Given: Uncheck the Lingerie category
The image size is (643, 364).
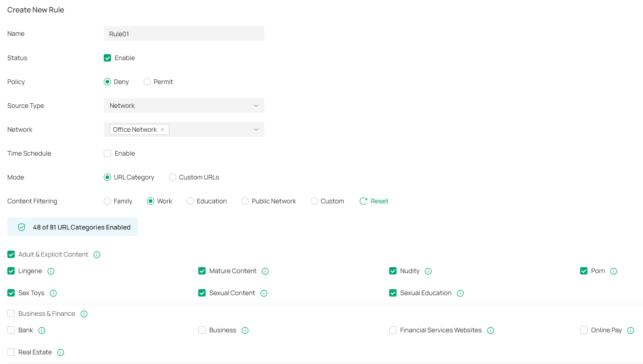Looking at the screenshot, I should click(11, 271).
